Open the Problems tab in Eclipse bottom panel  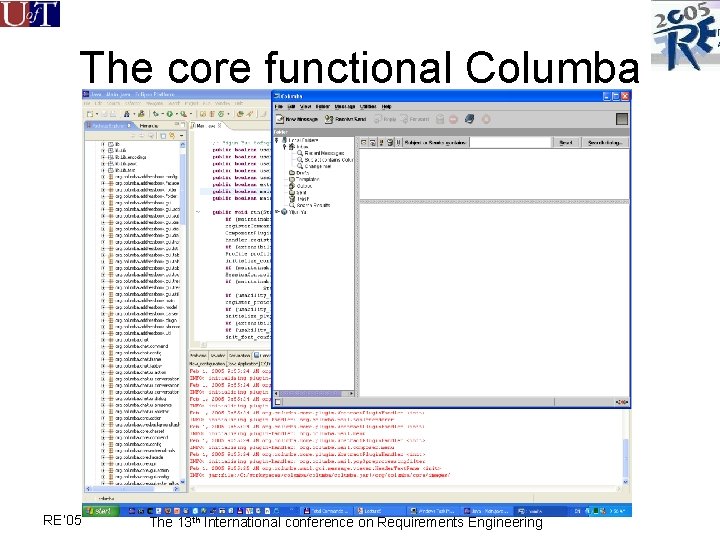[198, 355]
